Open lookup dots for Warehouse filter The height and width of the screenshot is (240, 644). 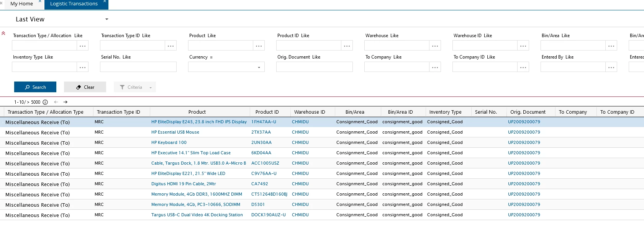click(435, 46)
